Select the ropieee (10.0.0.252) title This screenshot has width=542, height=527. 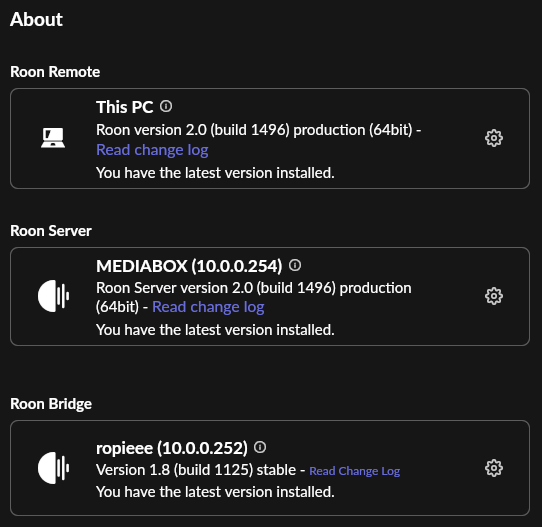[x=172, y=448]
